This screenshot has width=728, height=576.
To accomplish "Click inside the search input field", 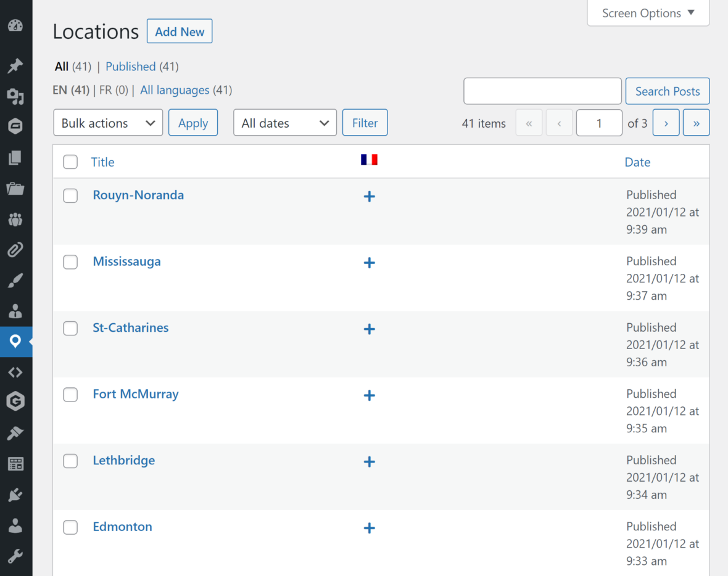I will [542, 91].
